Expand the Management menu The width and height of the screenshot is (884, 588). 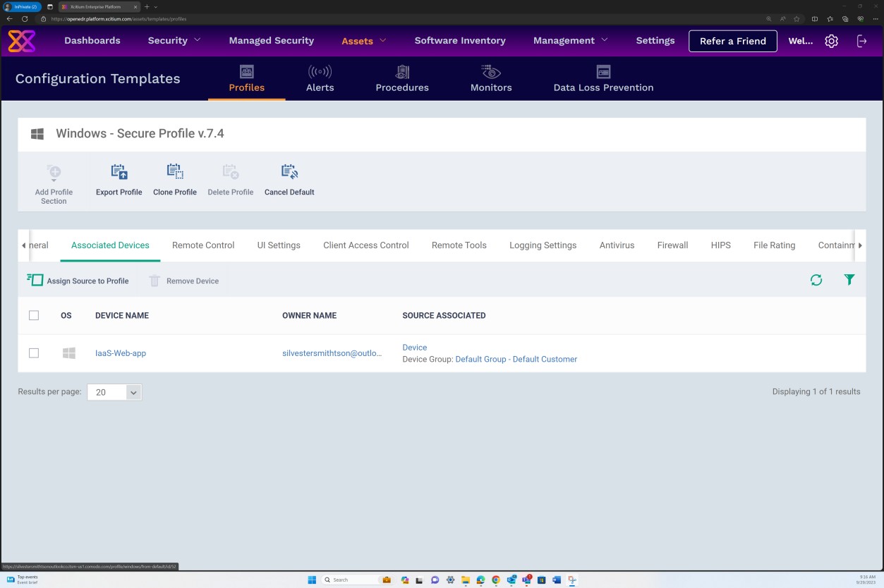coord(570,40)
